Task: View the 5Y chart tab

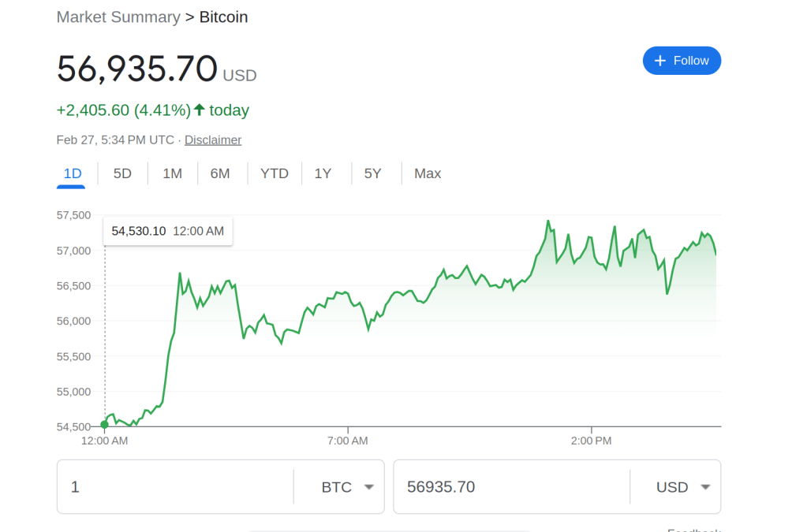Action: click(372, 173)
